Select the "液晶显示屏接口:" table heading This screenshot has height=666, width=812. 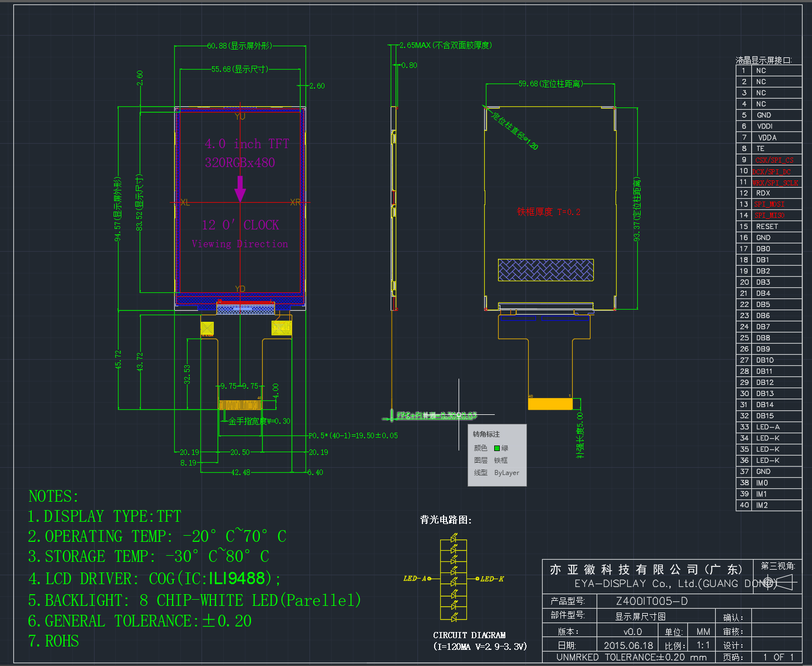[764, 60]
